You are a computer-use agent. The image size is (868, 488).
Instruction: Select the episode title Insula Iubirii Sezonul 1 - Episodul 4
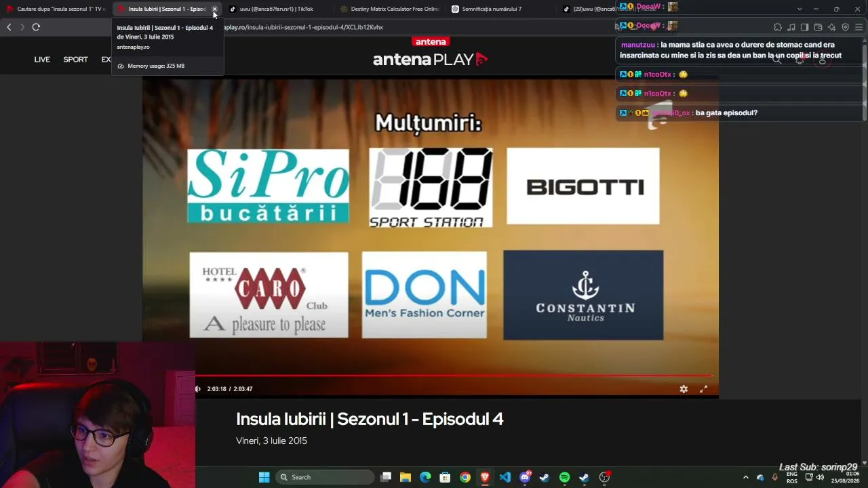pyautogui.click(x=370, y=419)
